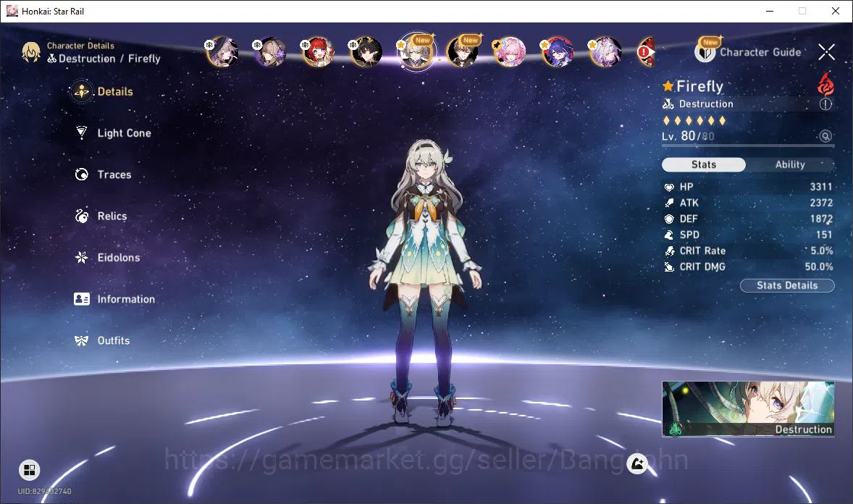Viewport: 853px width, 504px height.
Task: Select the lavender white-haired character portrait
Action: pyautogui.click(x=605, y=52)
